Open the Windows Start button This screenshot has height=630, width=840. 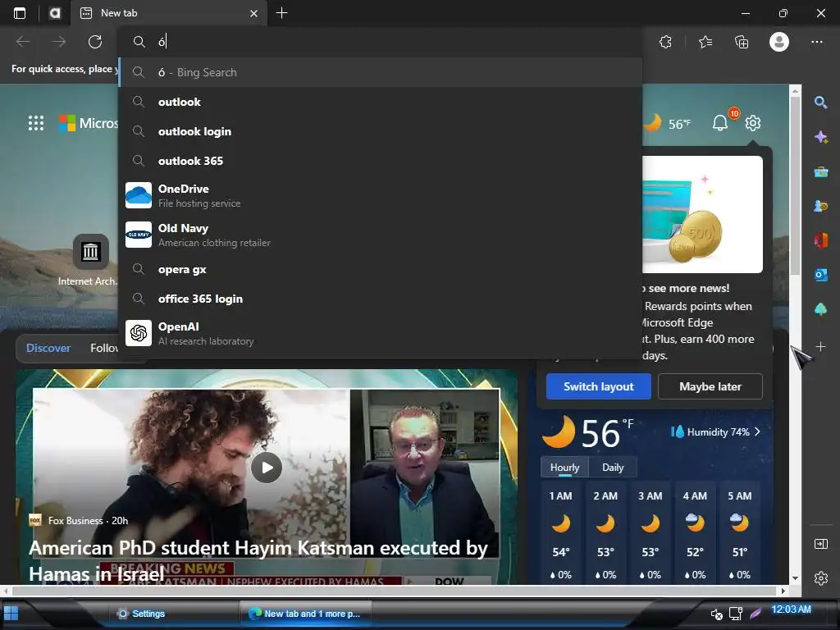[11, 614]
